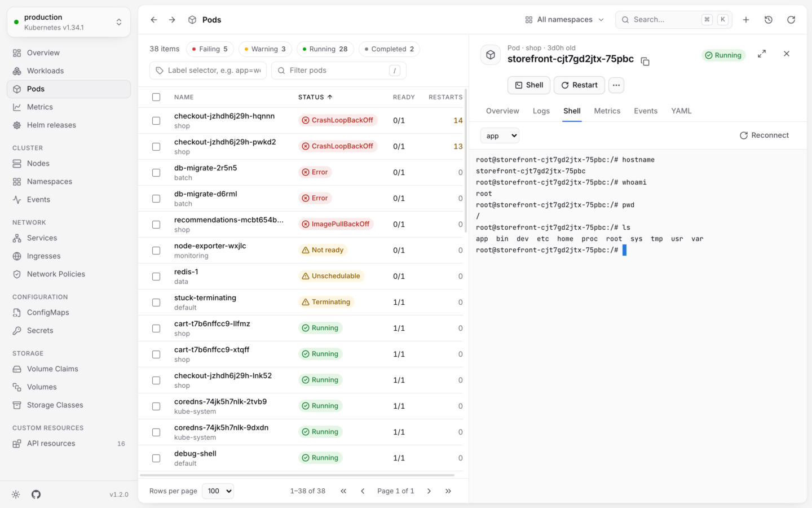The image size is (812, 508).
Task: Filter by the Warning 3 chip
Action: pos(265,49)
